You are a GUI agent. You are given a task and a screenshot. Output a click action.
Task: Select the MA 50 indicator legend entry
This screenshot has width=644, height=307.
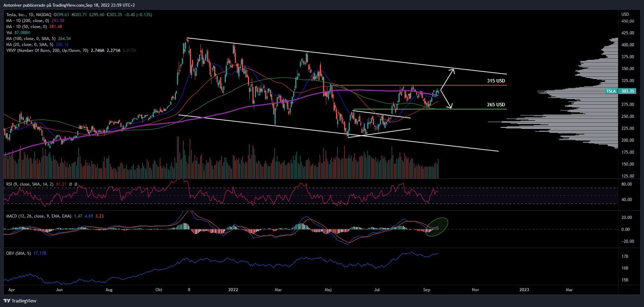click(x=26, y=27)
